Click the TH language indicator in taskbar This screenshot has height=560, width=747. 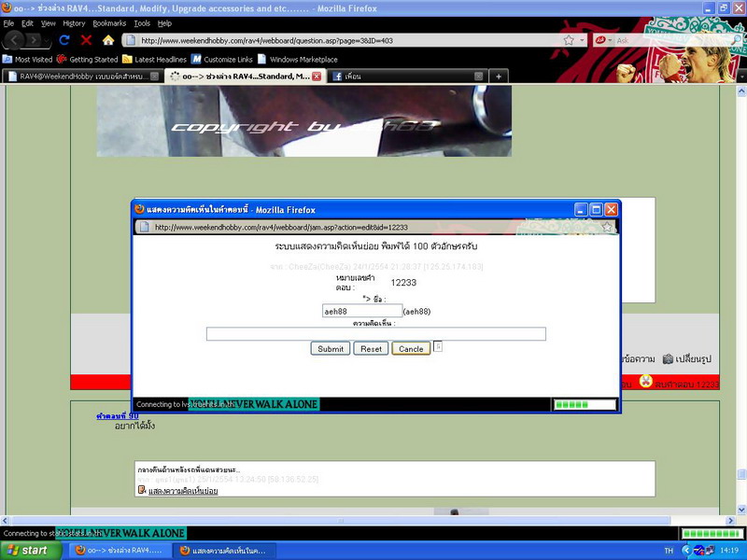669,551
